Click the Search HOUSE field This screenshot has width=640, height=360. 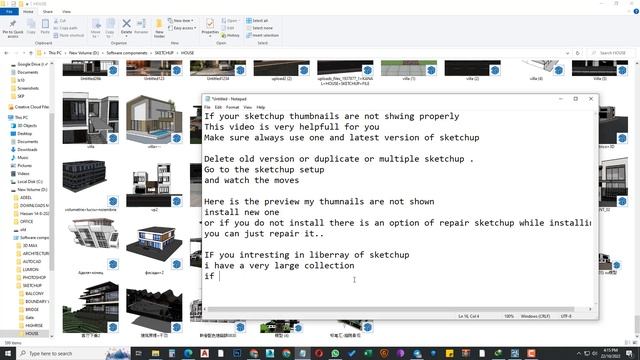pos(610,53)
